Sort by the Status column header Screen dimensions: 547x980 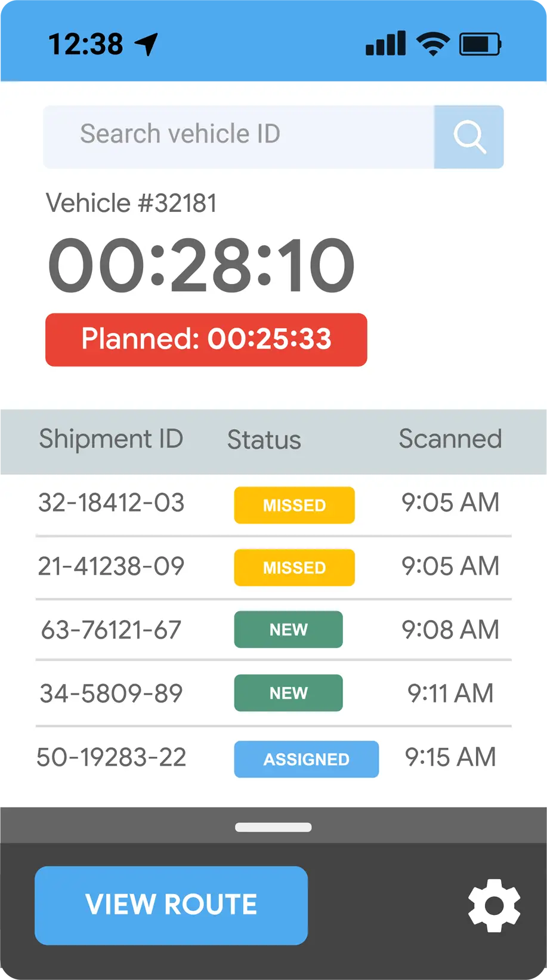click(264, 440)
